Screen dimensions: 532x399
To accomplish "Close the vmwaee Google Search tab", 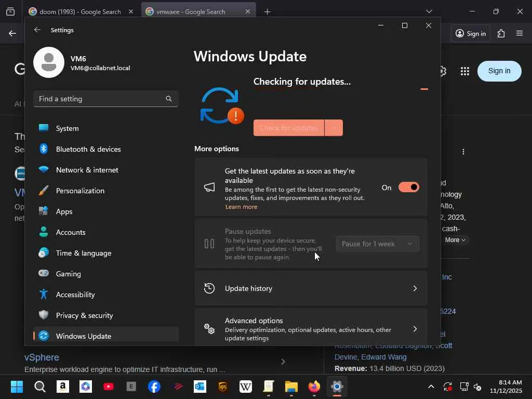I will 248,11.
